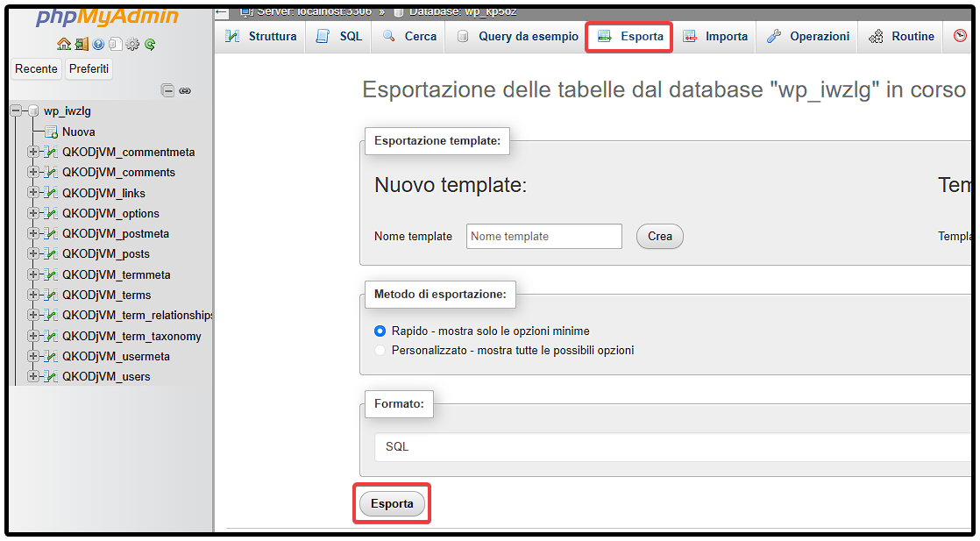Open the QKODjVM_term_taxonomy table link

pyautogui.click(x=131, y=336)
